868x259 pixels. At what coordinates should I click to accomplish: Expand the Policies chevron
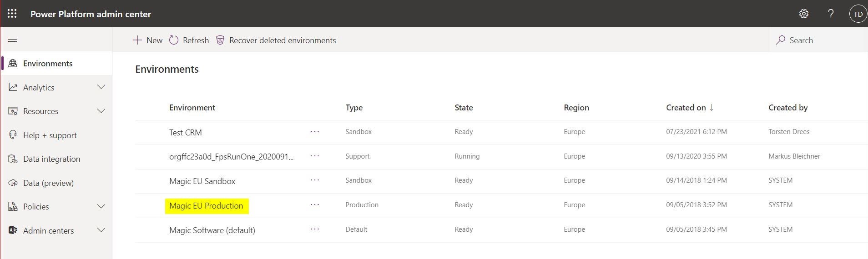(101, 206)
